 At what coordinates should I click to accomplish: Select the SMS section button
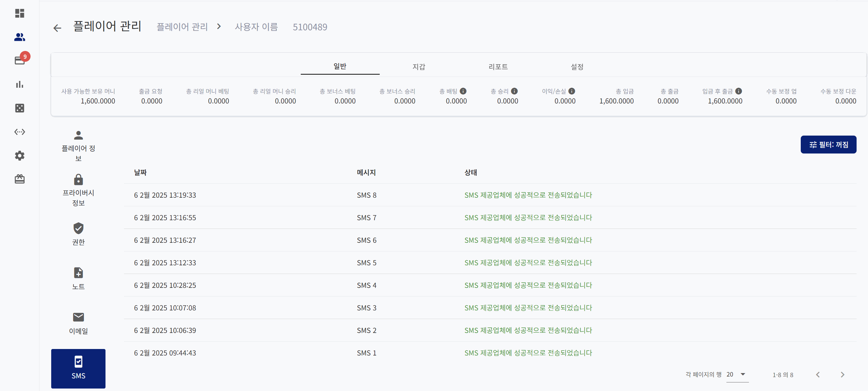click(x=78, y=368)
